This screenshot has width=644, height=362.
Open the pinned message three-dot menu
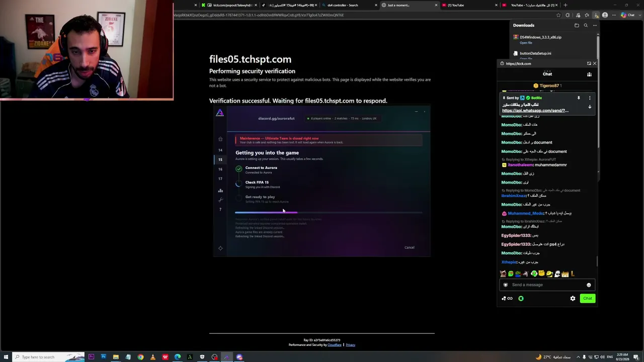[x=590, y=98]
